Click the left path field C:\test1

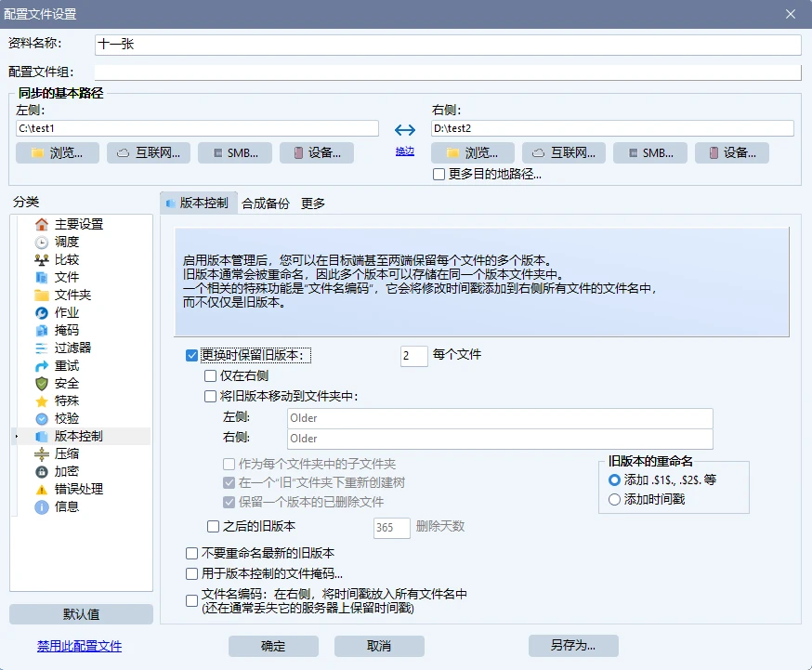(x=197, y=128)
